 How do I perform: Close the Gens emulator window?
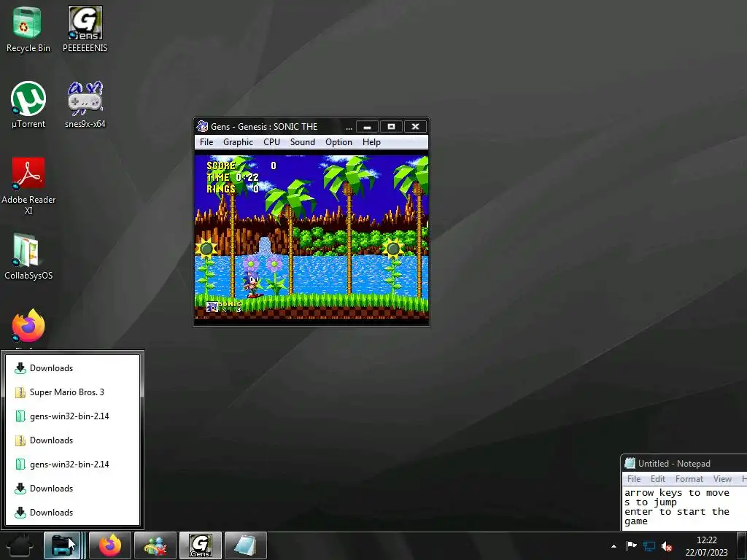[x=415, y=127]
